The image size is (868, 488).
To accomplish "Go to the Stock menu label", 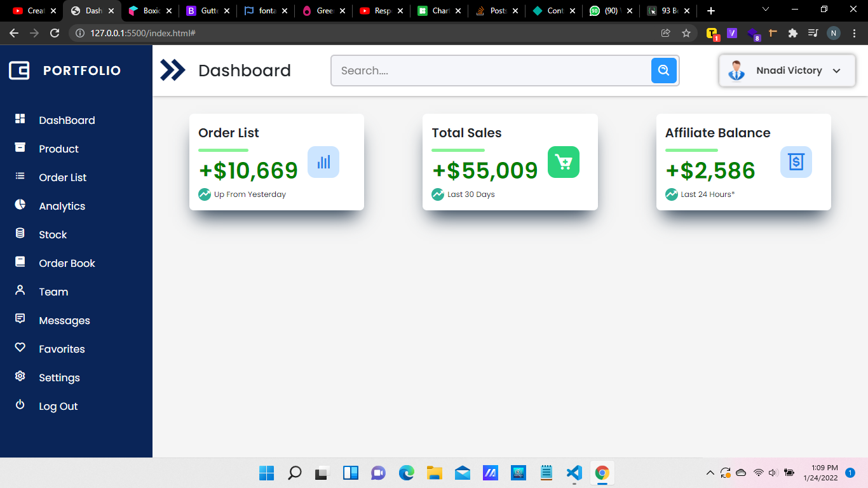I will 53,234.
